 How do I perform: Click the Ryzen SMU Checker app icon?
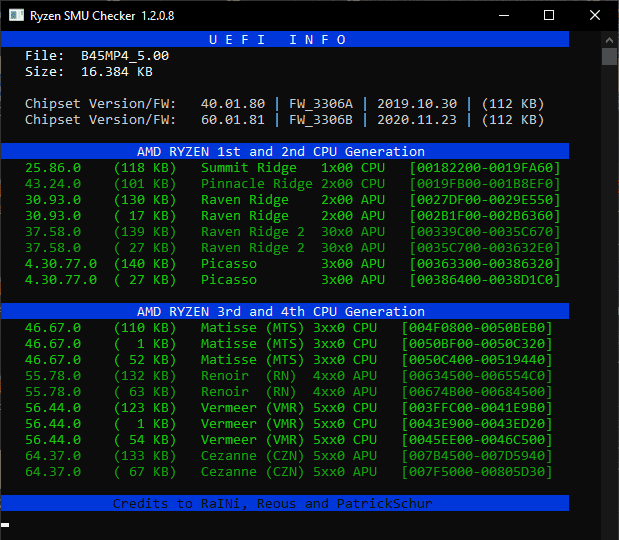pos(16,15)
